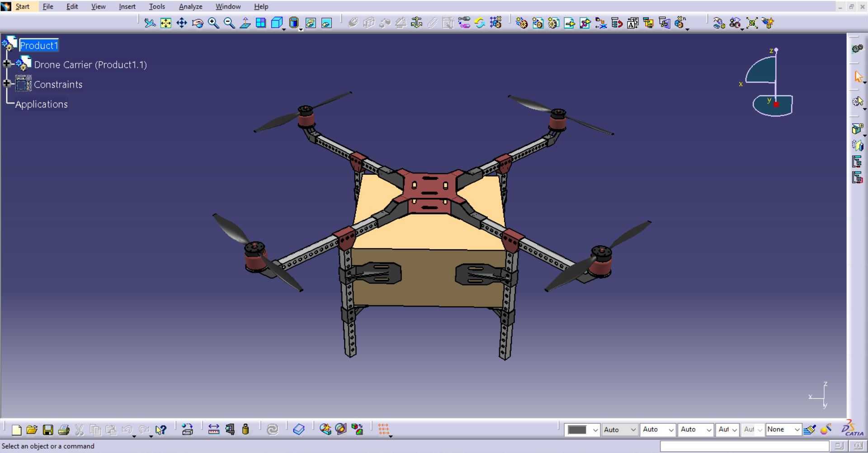Click Replace Component icon

(x=601, y=23)
